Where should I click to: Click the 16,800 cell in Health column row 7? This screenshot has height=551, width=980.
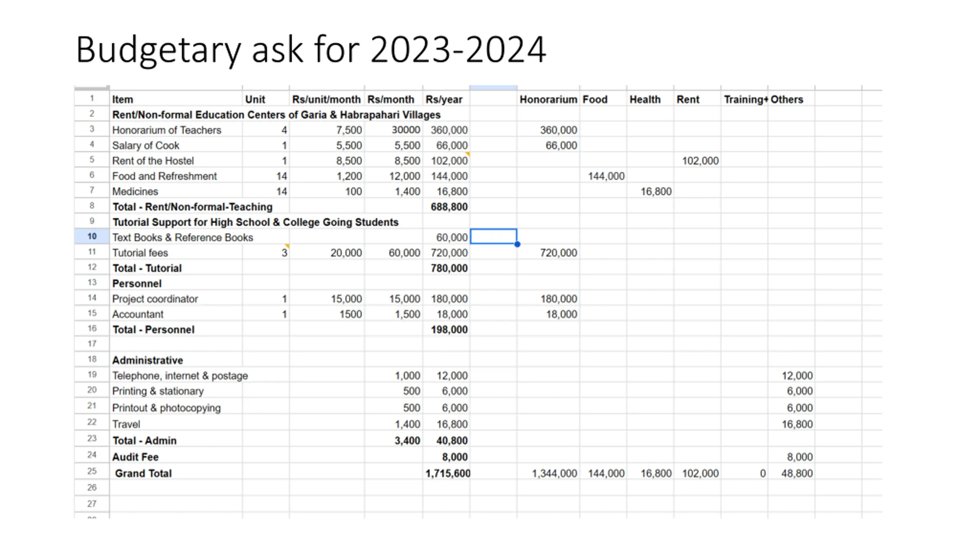(x=650, y=191)
